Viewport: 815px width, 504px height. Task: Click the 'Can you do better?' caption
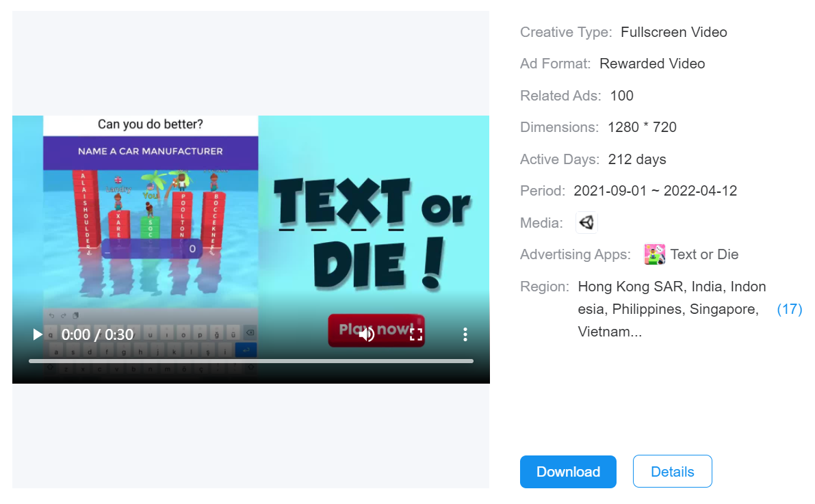pos(151,124)
